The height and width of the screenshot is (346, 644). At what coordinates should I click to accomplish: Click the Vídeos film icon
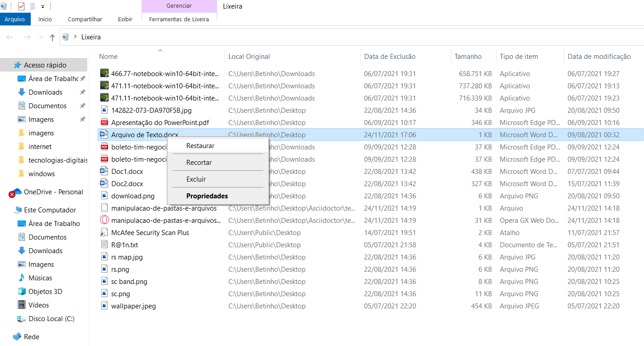(x=21, y=305)
